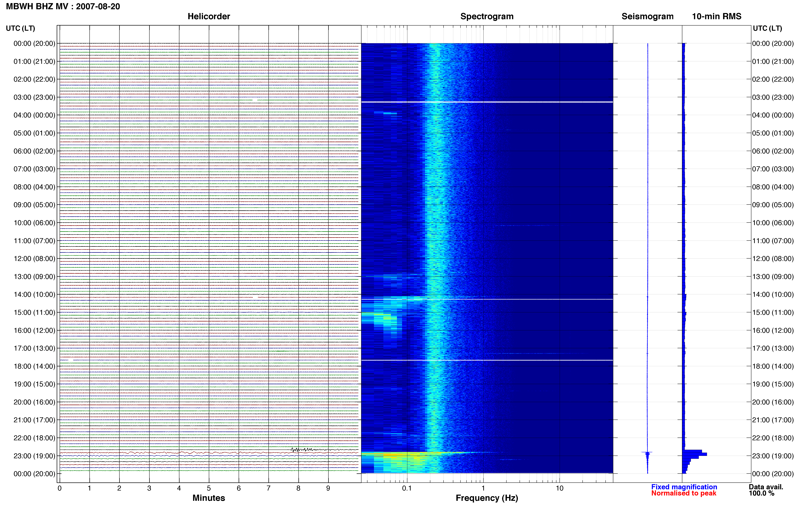Click the "Seismogram" panel heading
This screenshot has height=508, width=812.
click(647, 16)
